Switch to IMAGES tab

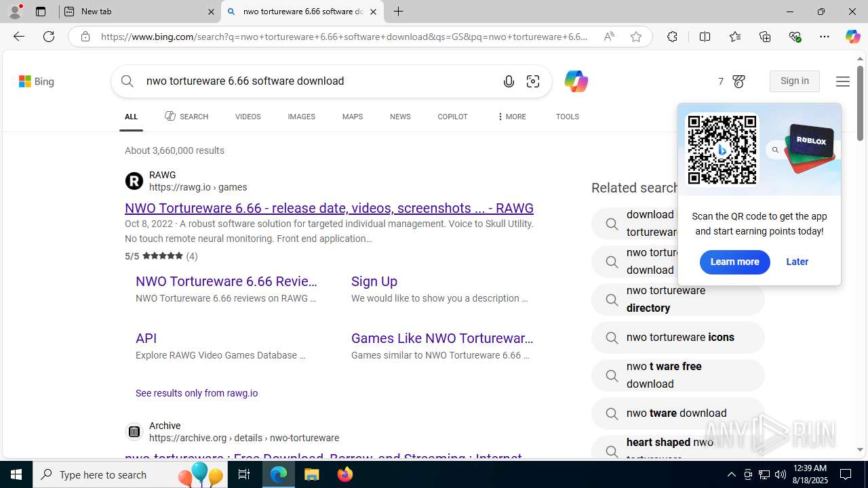(x=301, y=117)
